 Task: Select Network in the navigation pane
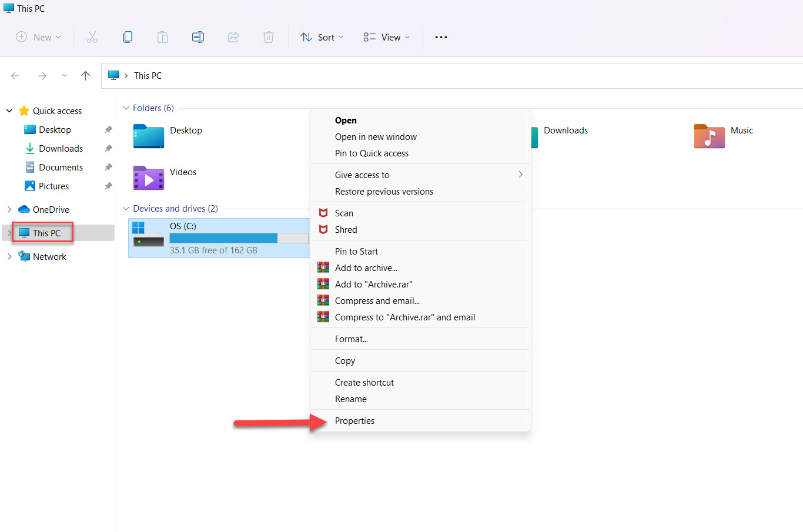[49, 256]
